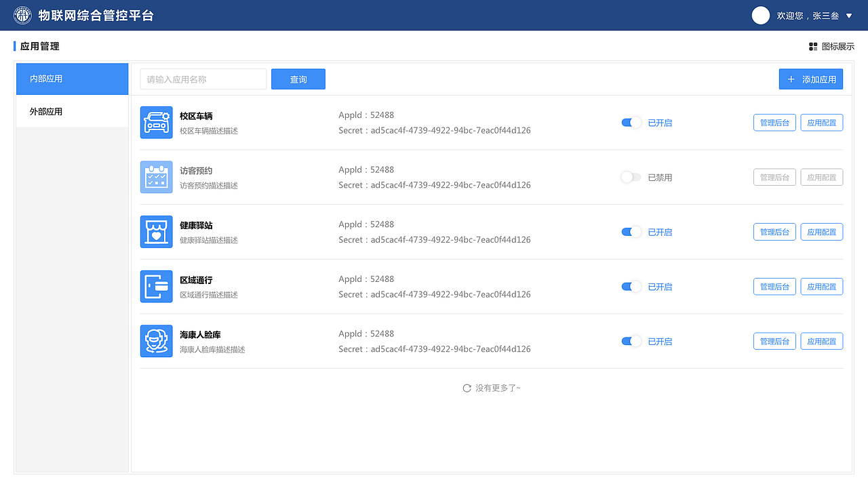Click the 校区车辆 car app icon
The width and height of the screenshot is (868, 488).
click(x=157, y=123)
